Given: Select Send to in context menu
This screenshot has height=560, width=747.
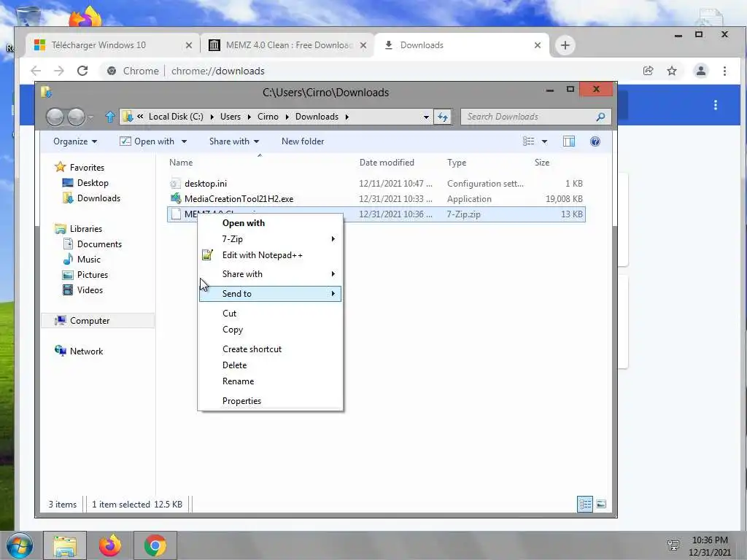Looking at the screenshot, I should (270, 294).
